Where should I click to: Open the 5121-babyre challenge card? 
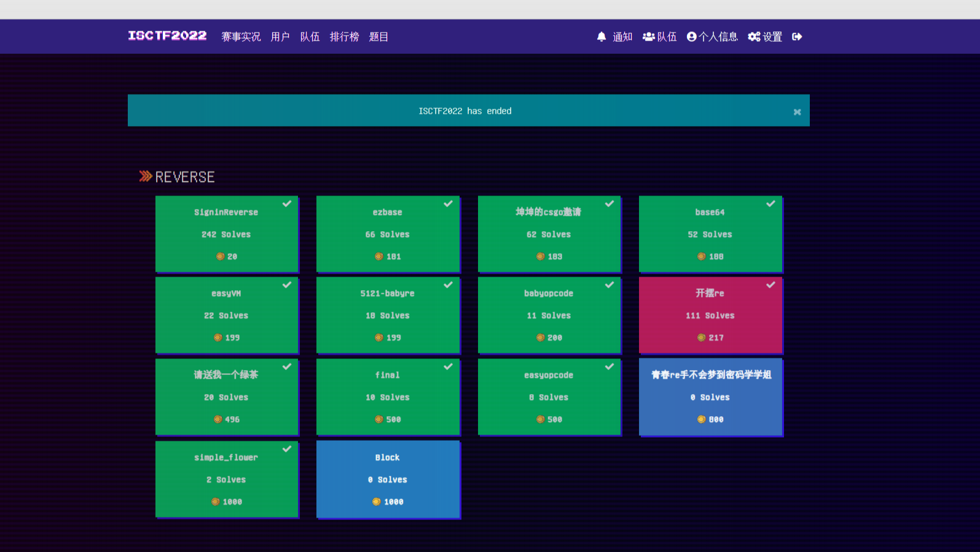click(x=388, y=315)
